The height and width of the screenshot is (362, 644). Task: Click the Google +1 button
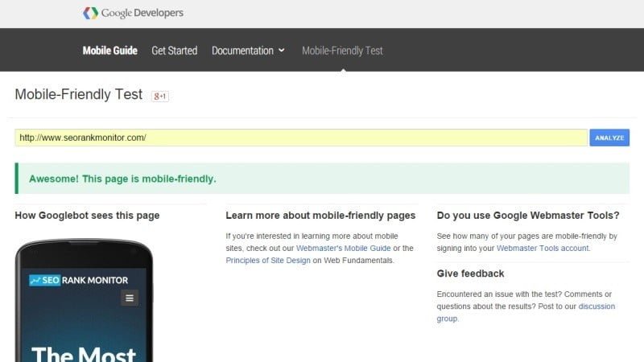[x=159, y=96]
